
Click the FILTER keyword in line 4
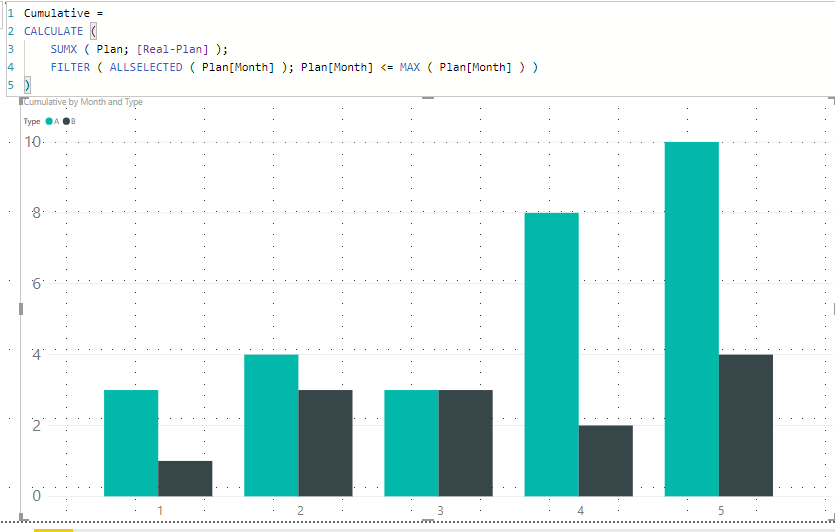tap(70, 68)
